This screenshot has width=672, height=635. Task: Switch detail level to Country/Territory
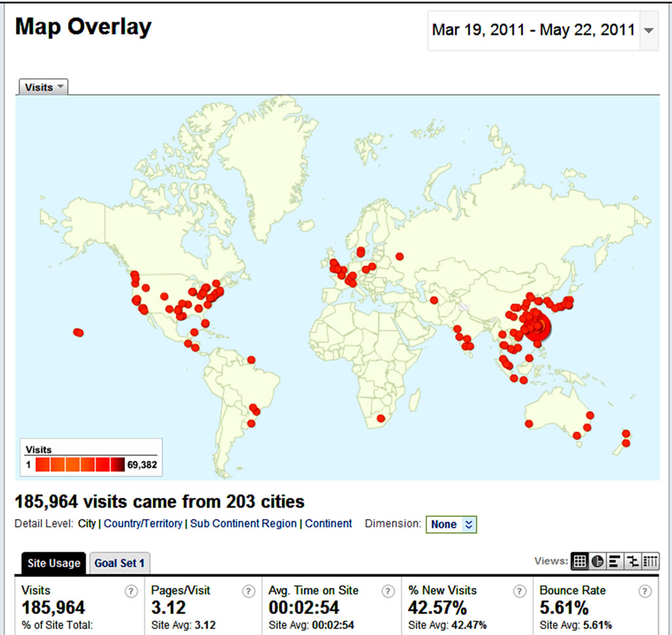(x=143, y=524)
